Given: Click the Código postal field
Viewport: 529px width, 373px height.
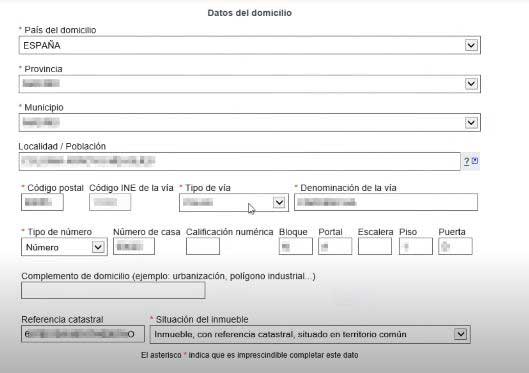Looking at the screenshot, I should click(42, 202).
